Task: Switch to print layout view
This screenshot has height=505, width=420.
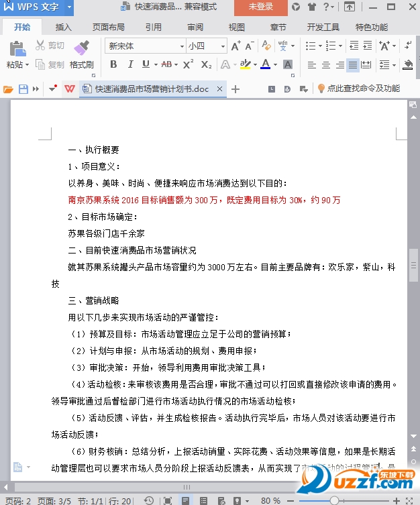Action: click(186, 500)
